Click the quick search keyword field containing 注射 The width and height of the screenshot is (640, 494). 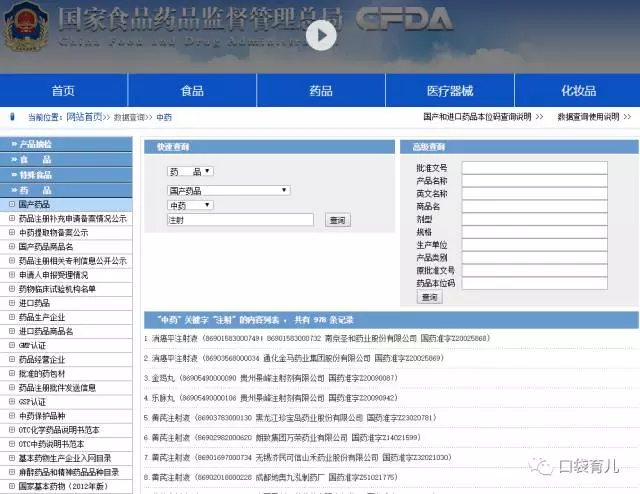240,220
